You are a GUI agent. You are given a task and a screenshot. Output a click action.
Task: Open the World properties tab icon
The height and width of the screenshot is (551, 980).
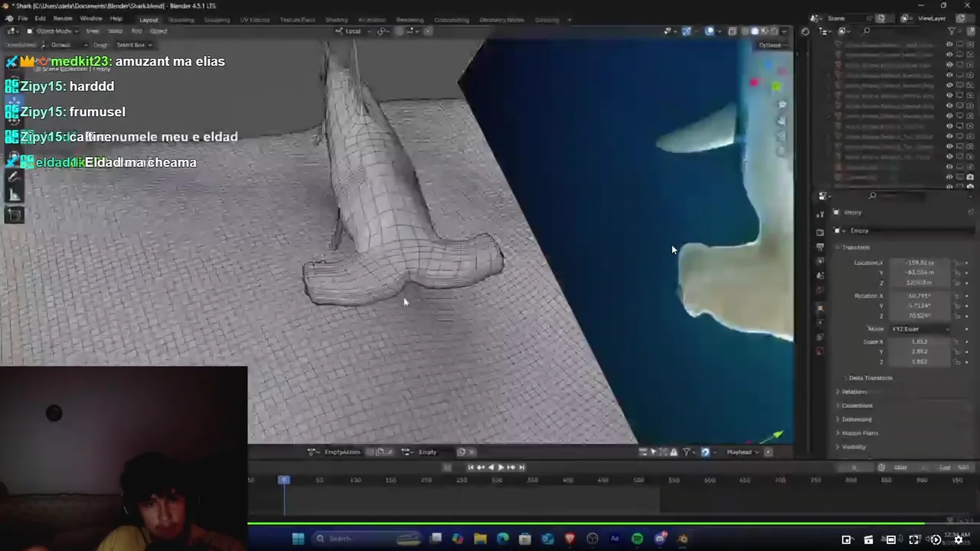pos(820,290)
